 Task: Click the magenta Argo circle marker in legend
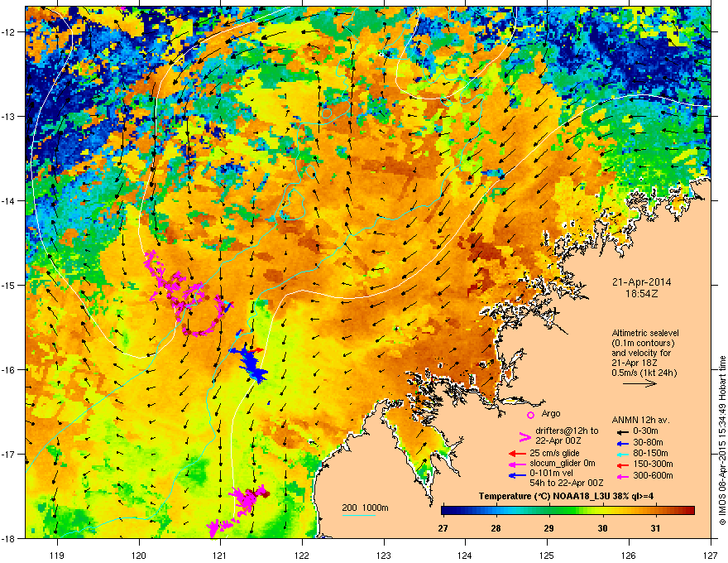530,415
